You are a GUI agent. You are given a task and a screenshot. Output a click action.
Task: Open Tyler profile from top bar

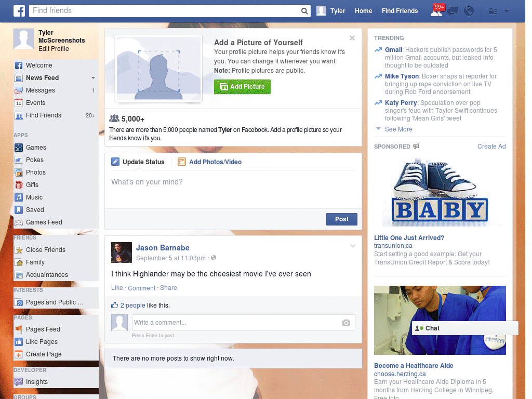point(331,11)
